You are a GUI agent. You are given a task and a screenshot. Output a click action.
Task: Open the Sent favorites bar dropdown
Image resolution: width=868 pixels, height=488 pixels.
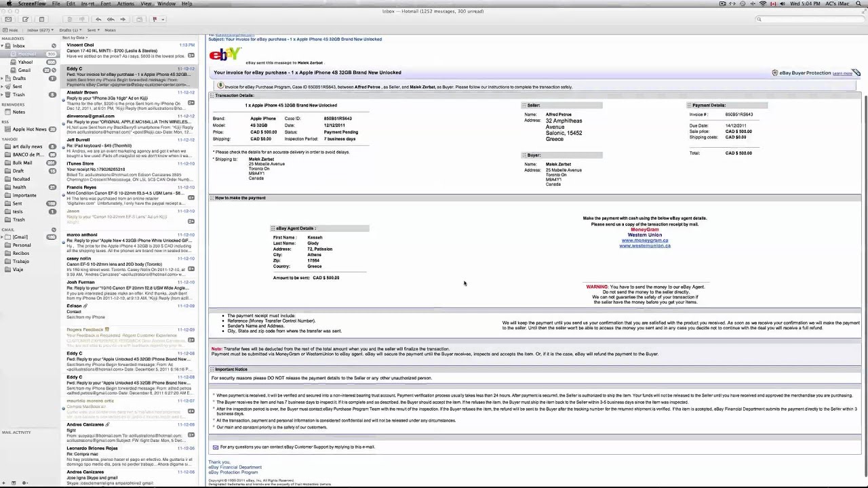(94, 30)
